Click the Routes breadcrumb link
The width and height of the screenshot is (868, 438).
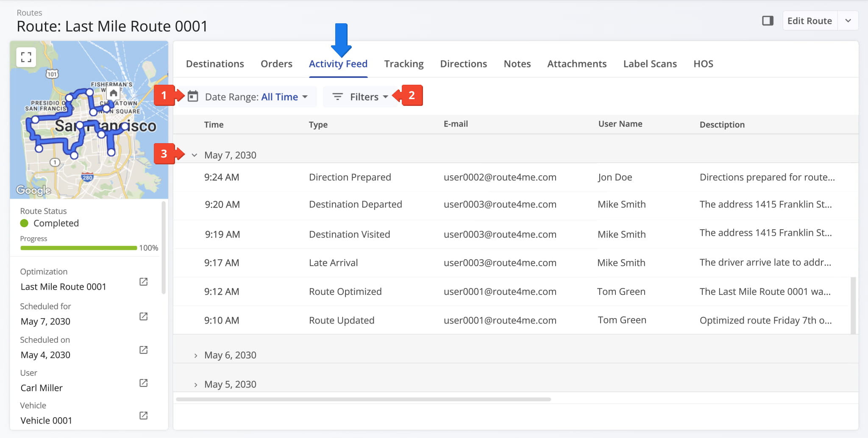(x=29, y=13)
